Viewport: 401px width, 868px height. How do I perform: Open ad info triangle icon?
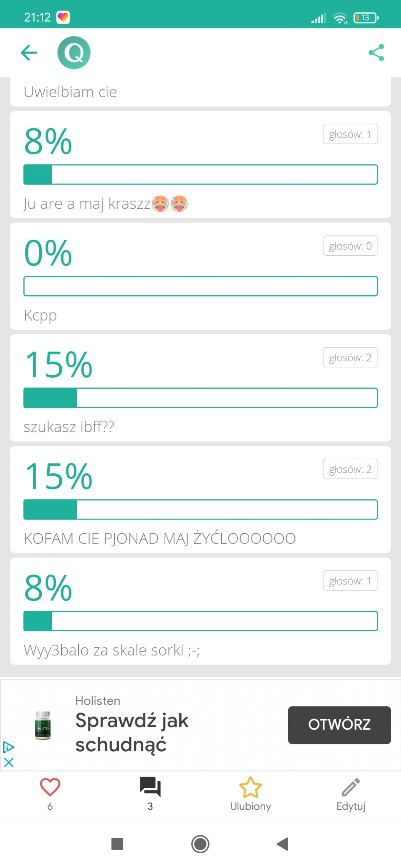click(x=8, y=747)
